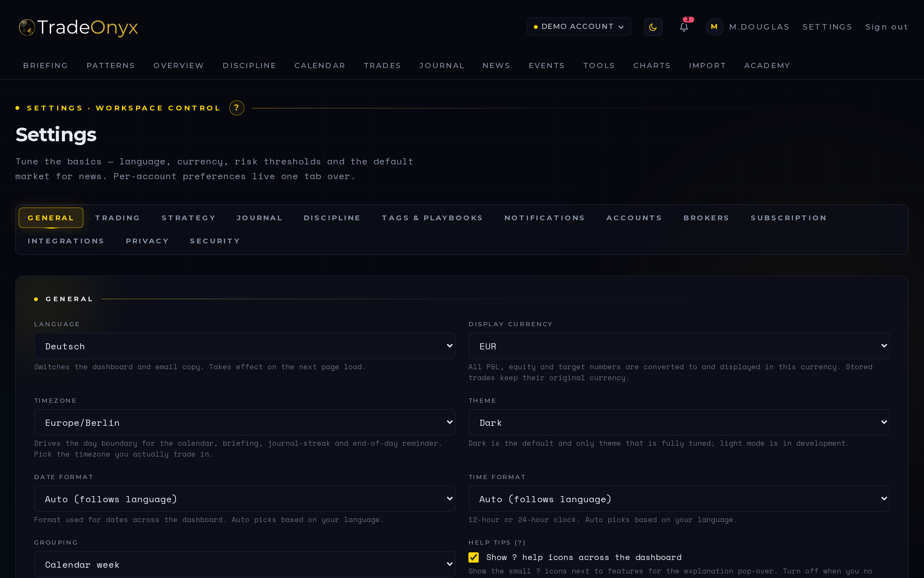Go to Tools in main navigation
Viewport: 924px width, 578px height.
pyautogui.click(x=599, y=66)
